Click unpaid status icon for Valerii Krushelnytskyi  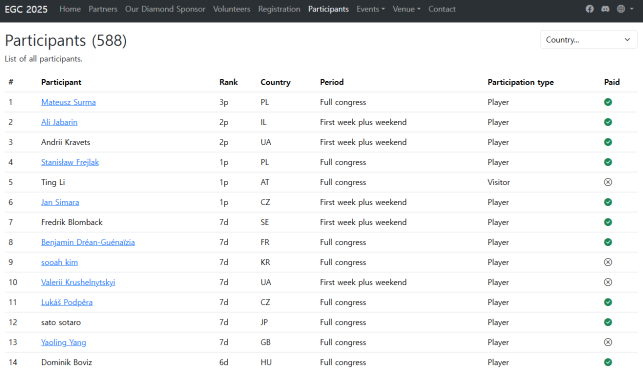[x=608, y=282]
